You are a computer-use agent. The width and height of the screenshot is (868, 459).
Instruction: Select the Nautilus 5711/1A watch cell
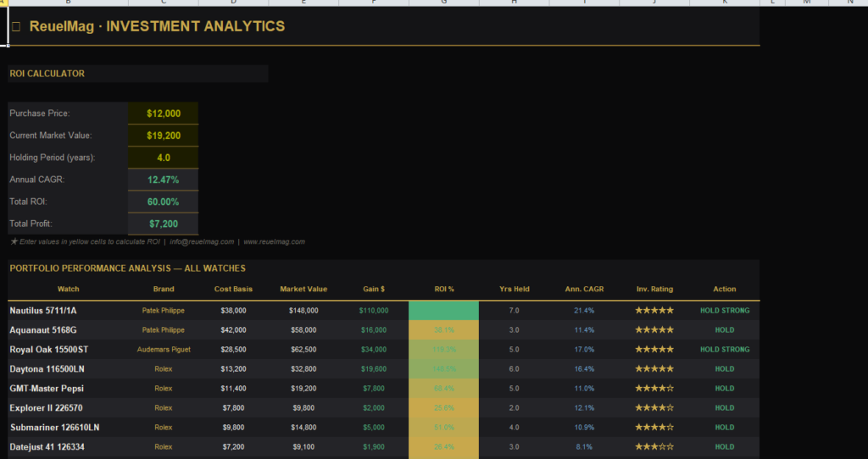click(68, 311)
